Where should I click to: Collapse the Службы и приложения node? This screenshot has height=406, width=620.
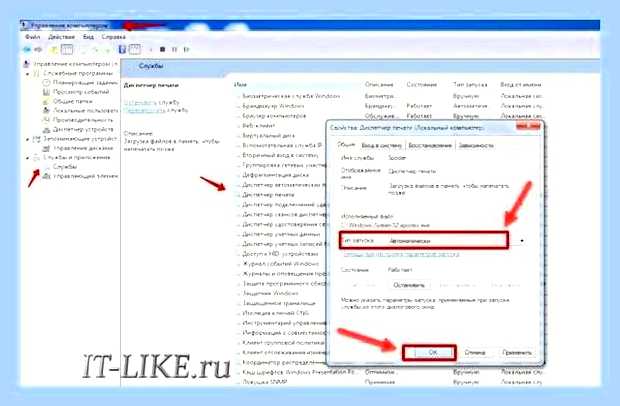(28, 158)
